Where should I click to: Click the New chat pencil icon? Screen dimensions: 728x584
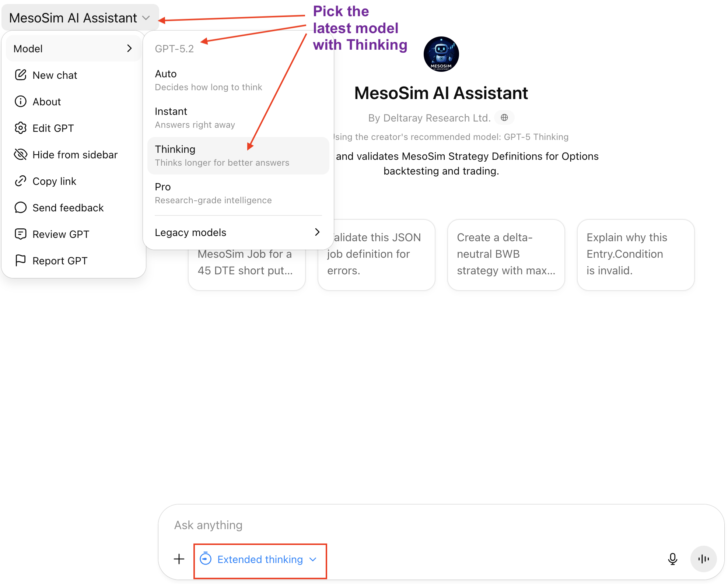click(21, 75)
